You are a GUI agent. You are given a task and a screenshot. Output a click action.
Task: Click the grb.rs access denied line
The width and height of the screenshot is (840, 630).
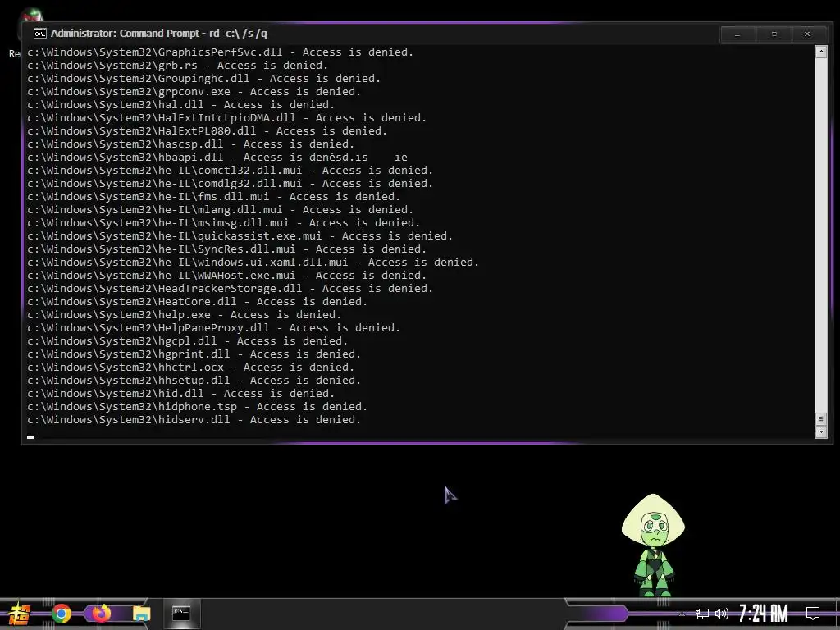177,66
